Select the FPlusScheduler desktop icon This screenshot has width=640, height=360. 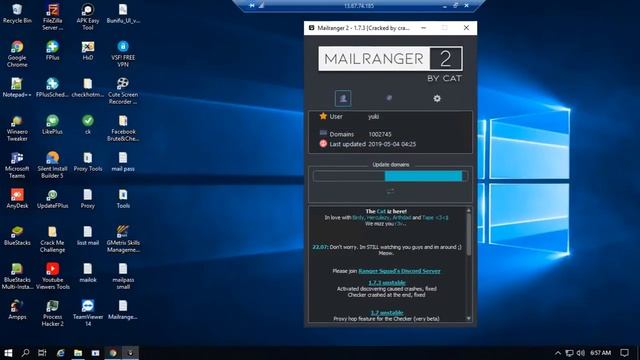(52, 87)
